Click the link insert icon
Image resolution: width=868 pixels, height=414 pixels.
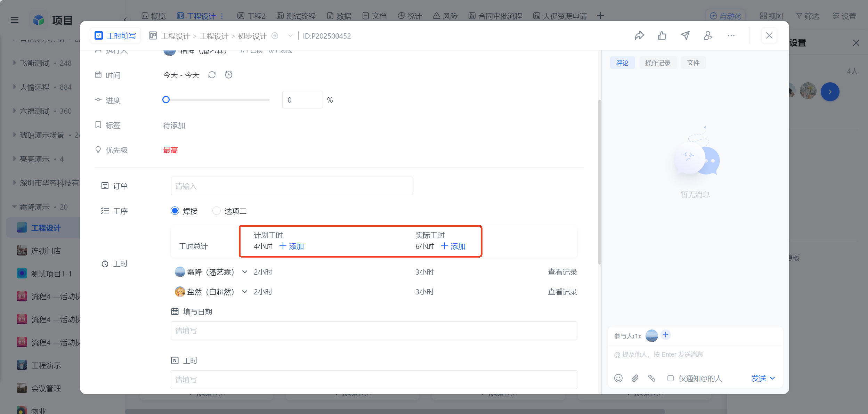point(652,378)
